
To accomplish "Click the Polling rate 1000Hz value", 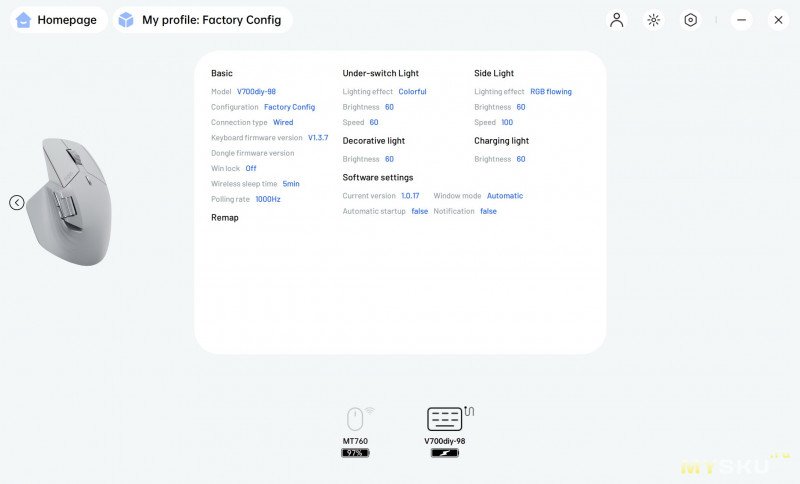I will coord(268,199).
